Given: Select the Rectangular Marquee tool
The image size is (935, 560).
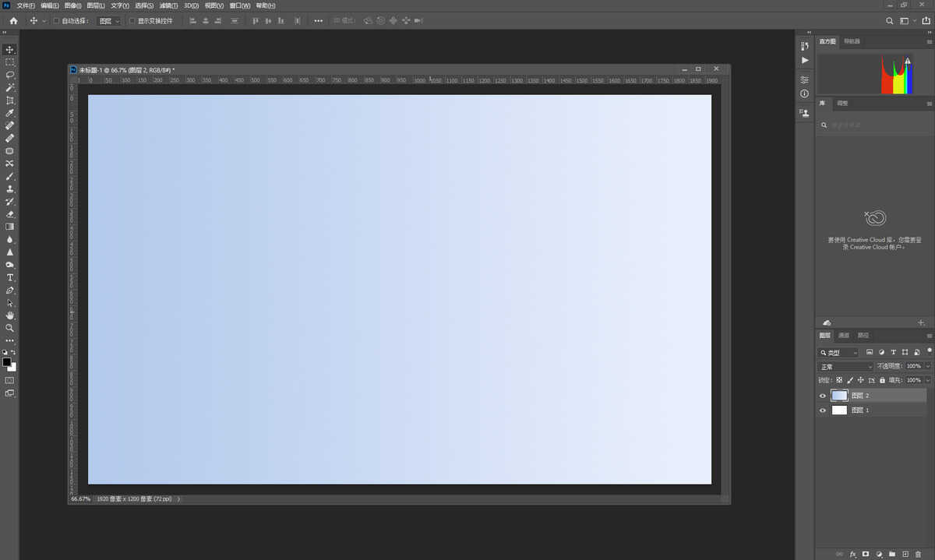Looking at the screenshot, I should [10, 62].
